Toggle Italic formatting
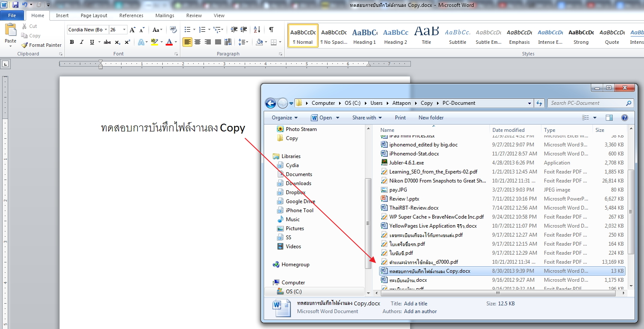 (x=82, y=42)
